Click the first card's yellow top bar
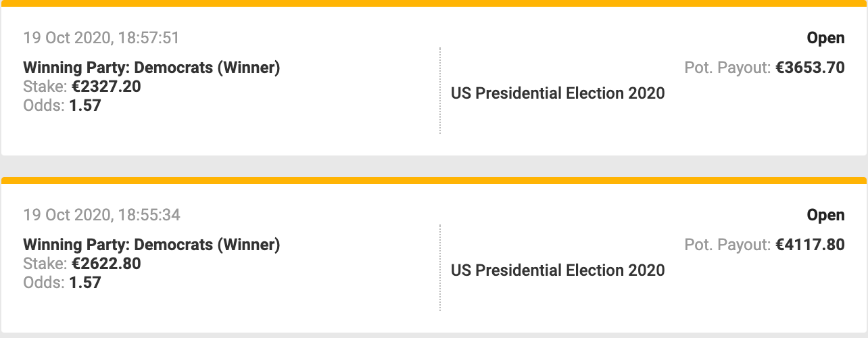The image size is (868, 338). (434, 3)
